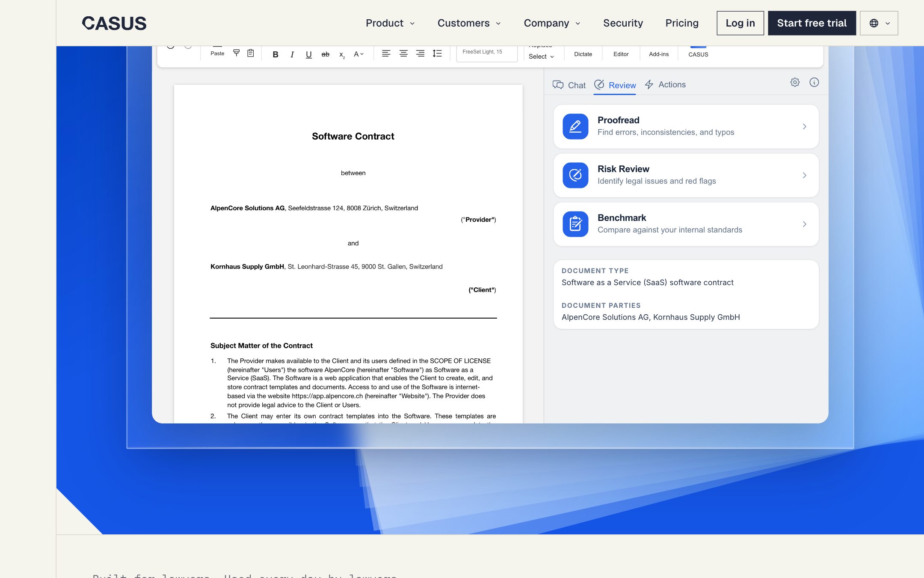Image resolution: width=924 pixels, height=578 pixels.
Task: Click Start free trial button
Action: point(811,23)
